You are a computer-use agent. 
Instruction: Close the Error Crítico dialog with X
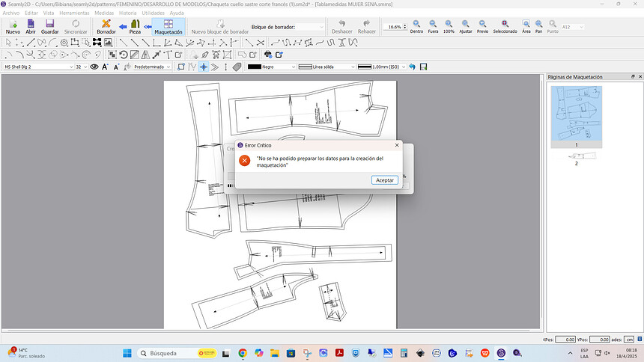coord(397,145)
